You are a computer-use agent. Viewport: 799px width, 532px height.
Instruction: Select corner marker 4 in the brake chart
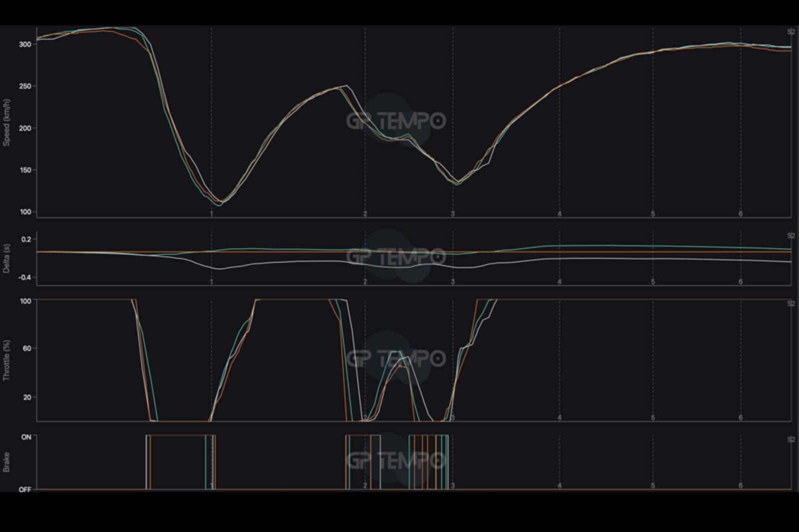(x=560, y=486)
